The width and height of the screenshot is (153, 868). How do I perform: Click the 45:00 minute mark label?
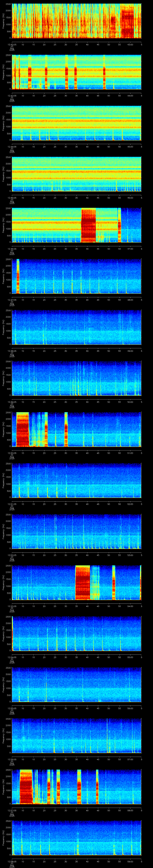point(130,147)
